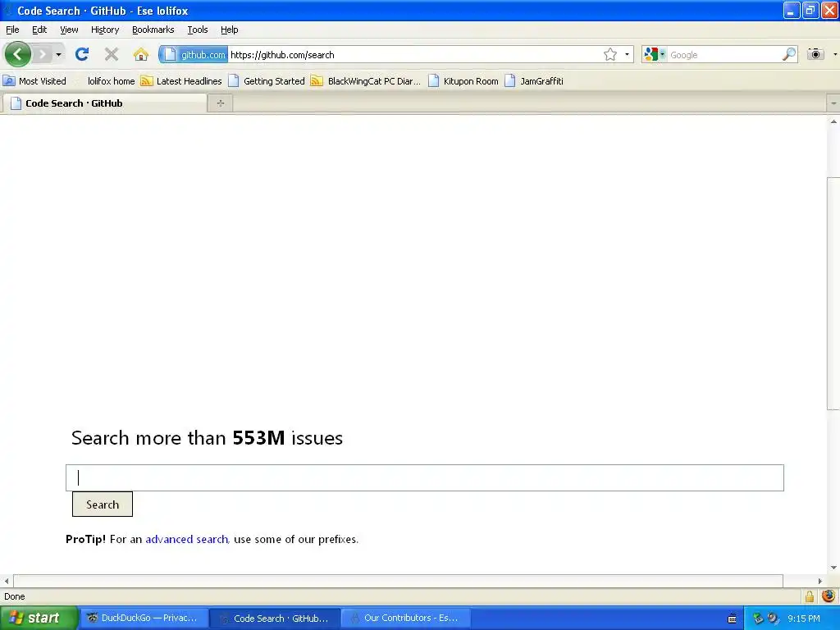
Task: Switch to Our Contributors taskbar window
Action: (x=405, y=618)
